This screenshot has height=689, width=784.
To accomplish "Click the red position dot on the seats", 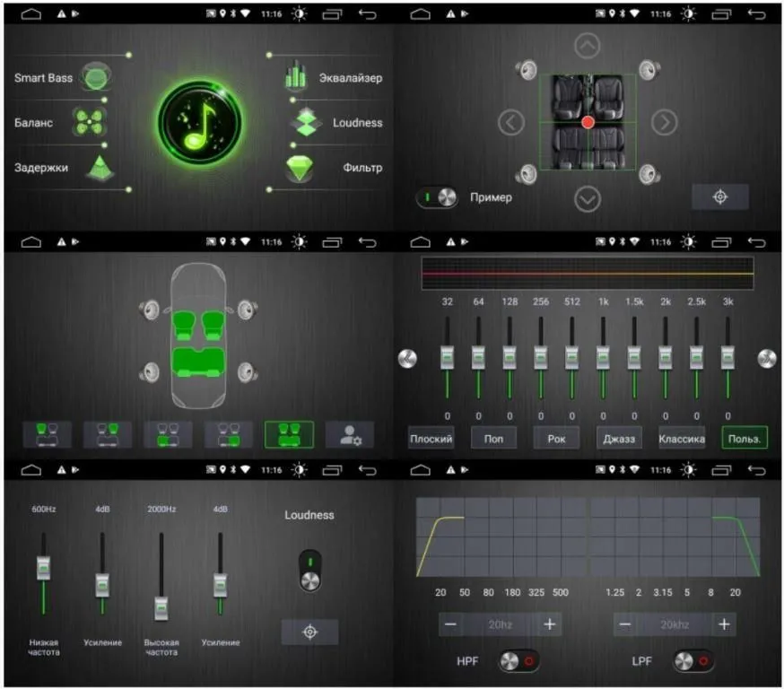I will (x=588, y=122).
